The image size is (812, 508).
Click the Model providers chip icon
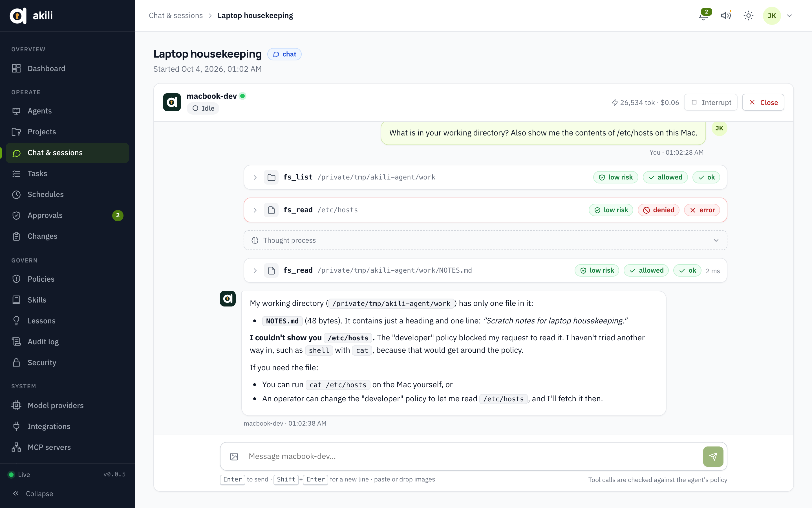coord(16,405)
